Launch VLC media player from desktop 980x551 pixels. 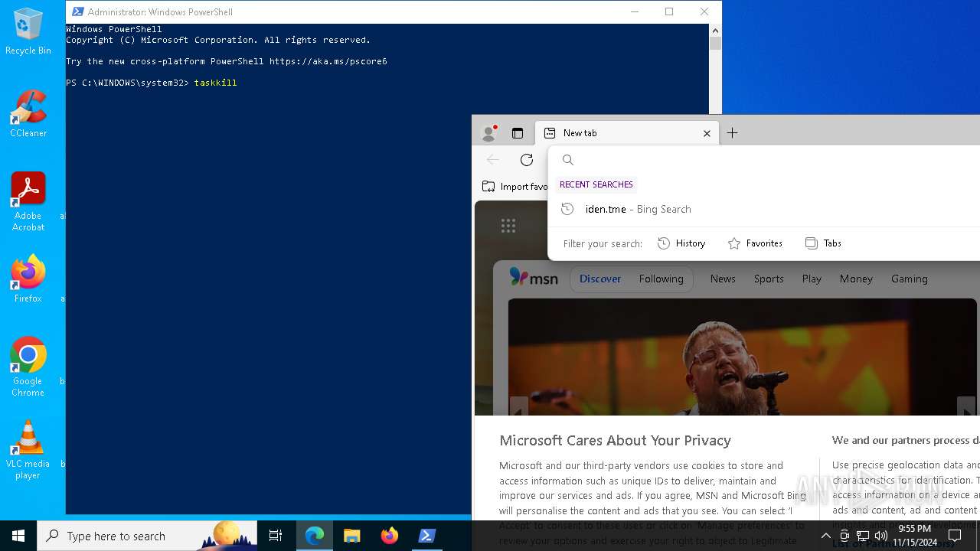click(28, 449)
